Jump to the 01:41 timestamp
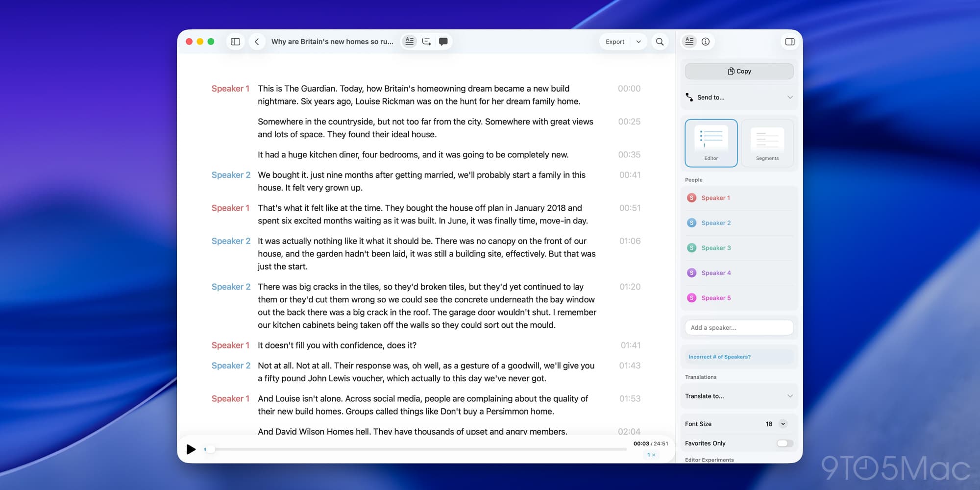Viewport: 980px width, 490px height. 631,345
